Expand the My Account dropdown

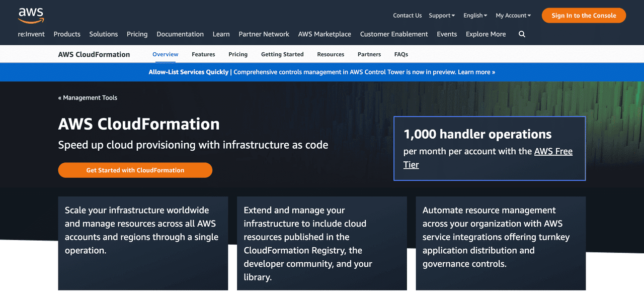tap(513, 16)
